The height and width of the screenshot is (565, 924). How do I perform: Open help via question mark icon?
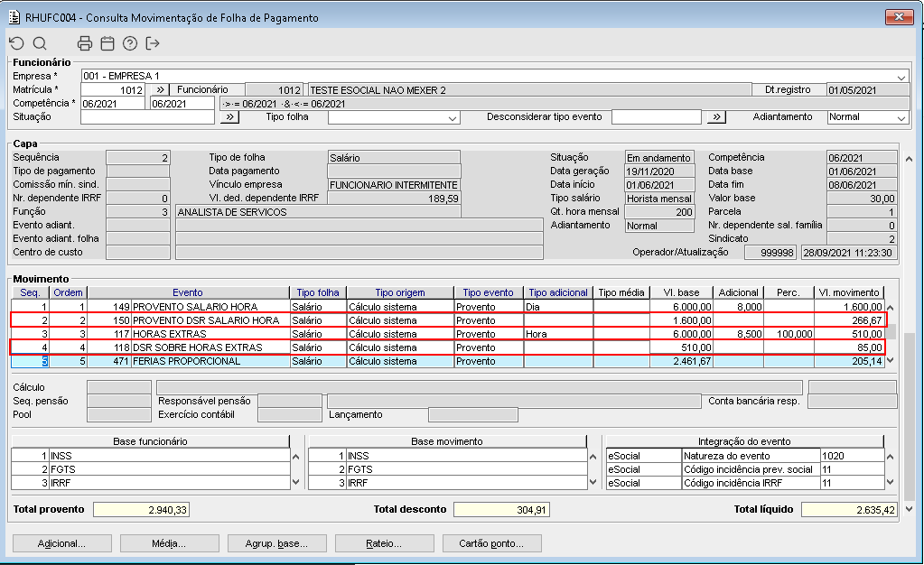click(130, 43)
